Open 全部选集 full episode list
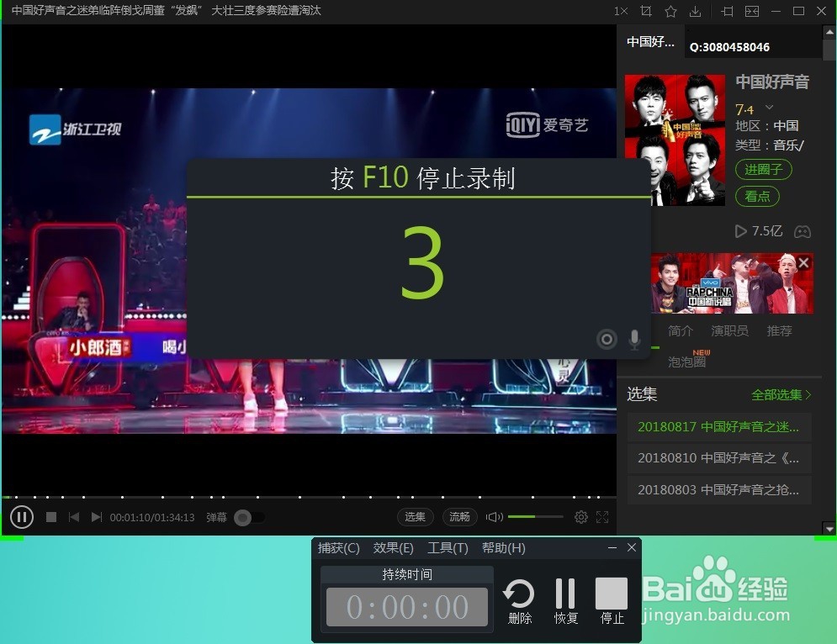Image resolution: width=837 pixels, height=644 pixels. coord(781,395)
